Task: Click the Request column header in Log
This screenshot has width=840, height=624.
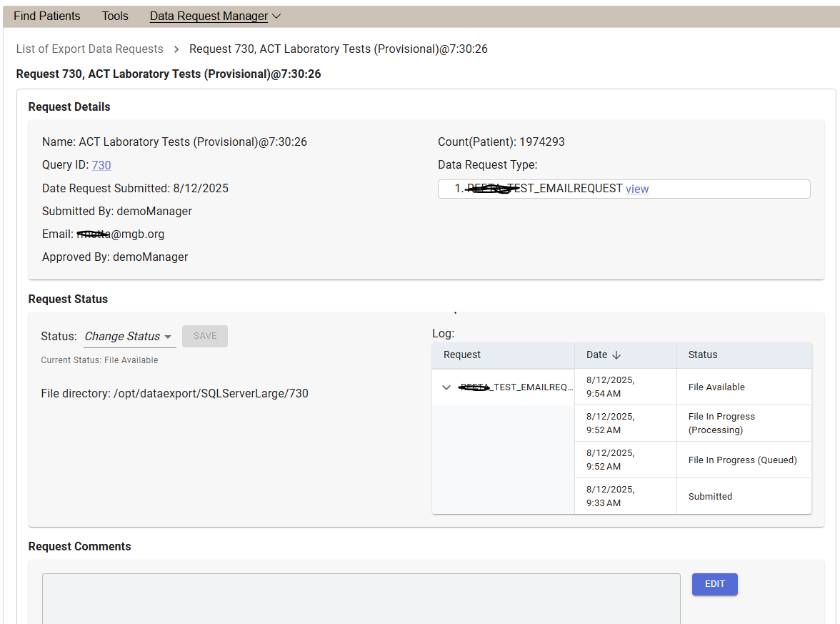Action: [462, 355]
